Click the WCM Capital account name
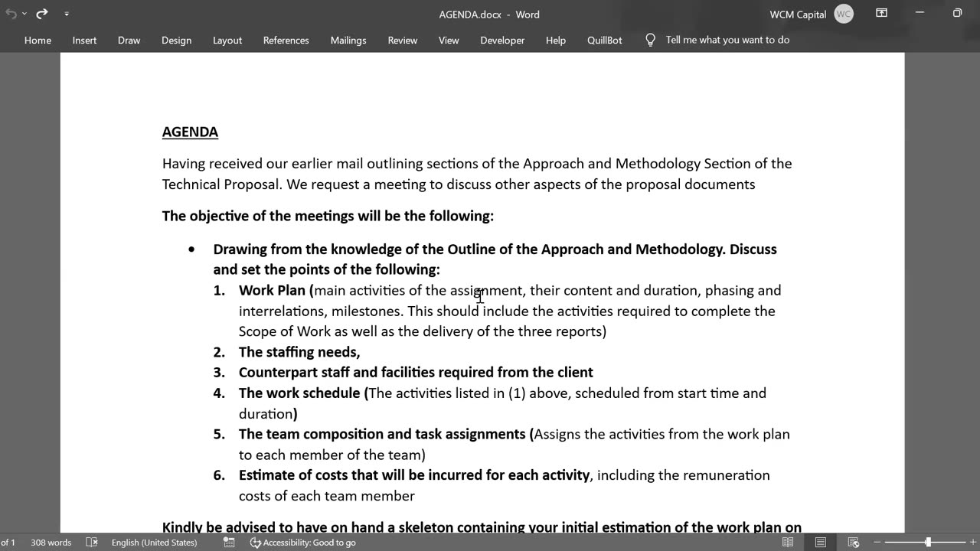Viewport: 980px width, 551px height. click(798, 14)
